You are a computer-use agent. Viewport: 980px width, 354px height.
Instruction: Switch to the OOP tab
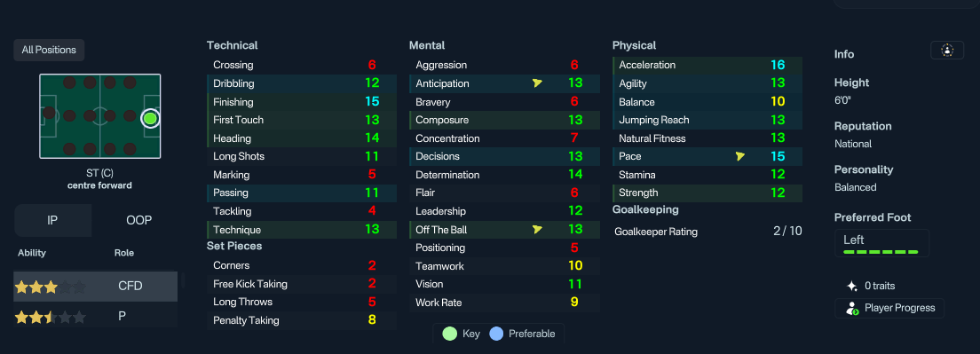(138, 220)
